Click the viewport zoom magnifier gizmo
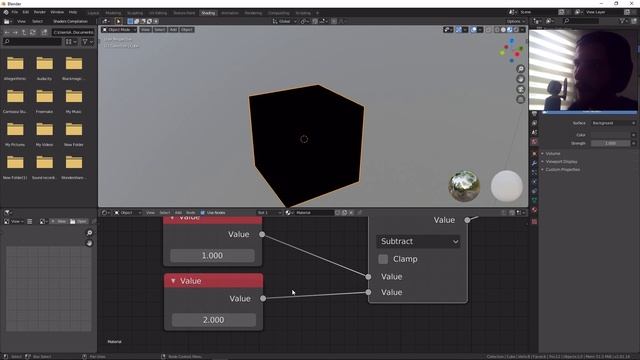The width and height of the screenshot is (640, 360). [520, 69]
